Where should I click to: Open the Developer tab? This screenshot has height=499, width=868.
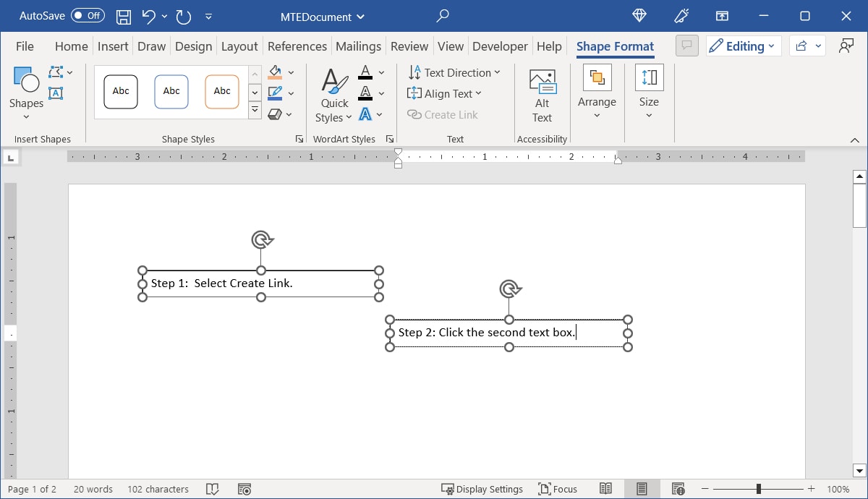pyautogui.click(x=500, y=46)
